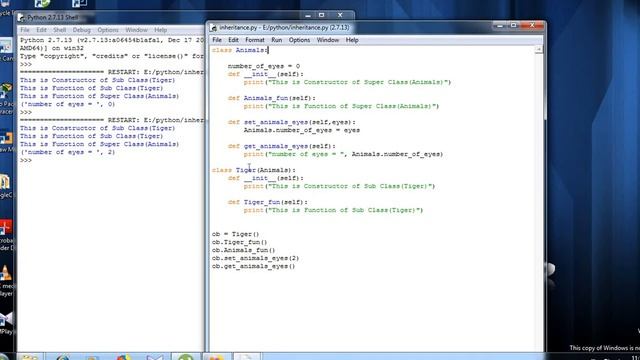Open Window menu in Python Shell window
This screenshot has width=640, height=360.
(136, 30)
